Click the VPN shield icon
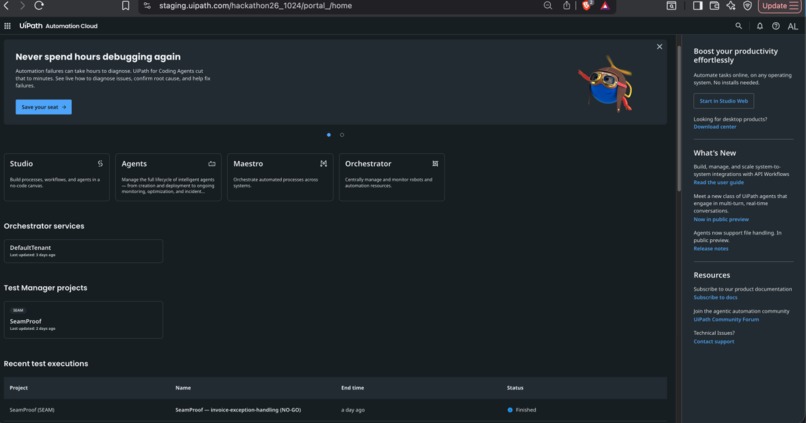The image size is (806, 423). click(747, 6)
